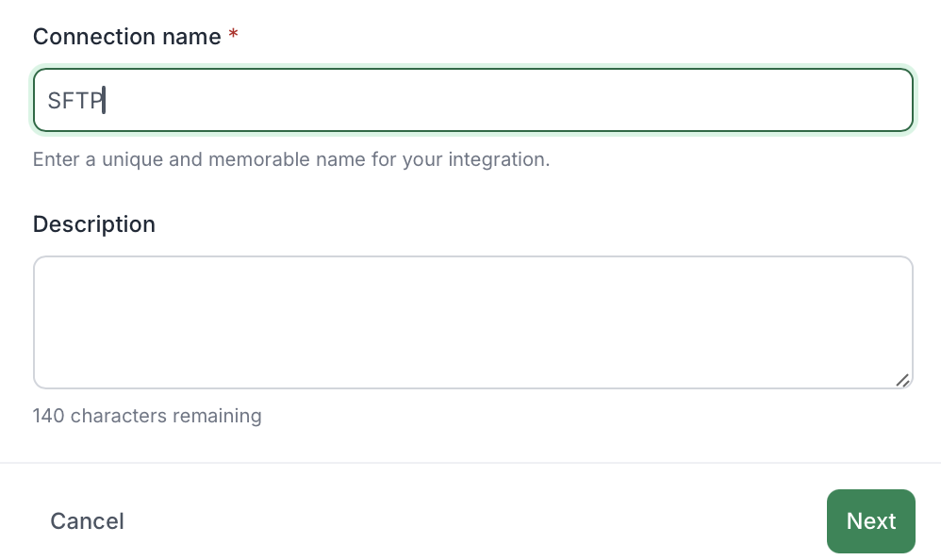Image resolution: width=941 pixels, height=560 pixels.
Task: Select the green Next button
Action: pos(871,521)
